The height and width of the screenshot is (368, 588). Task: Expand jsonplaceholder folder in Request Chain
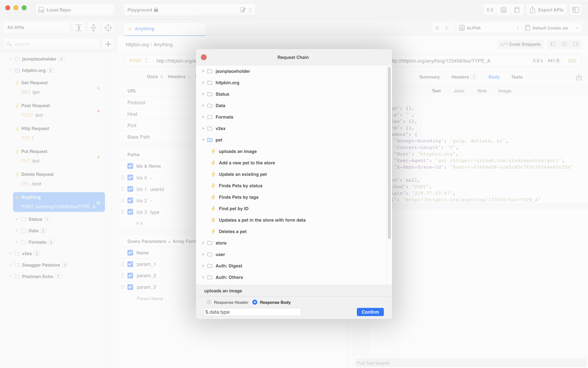pos(203,71)
